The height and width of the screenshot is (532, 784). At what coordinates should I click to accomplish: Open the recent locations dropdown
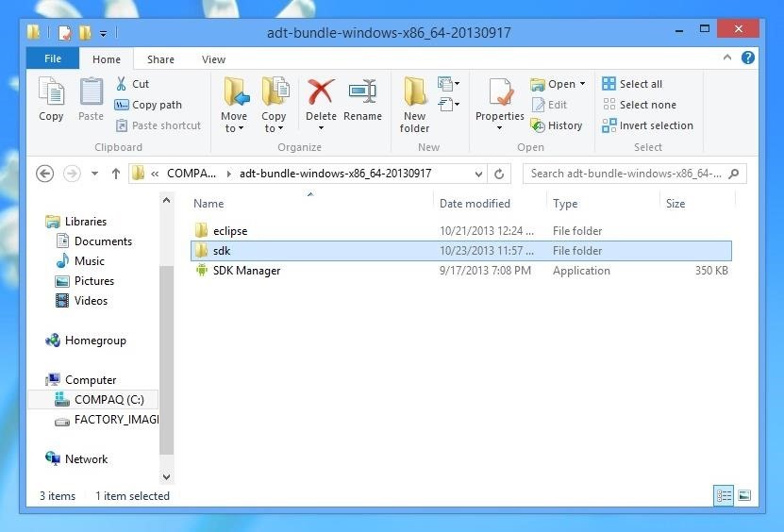[x=94, y=174]
